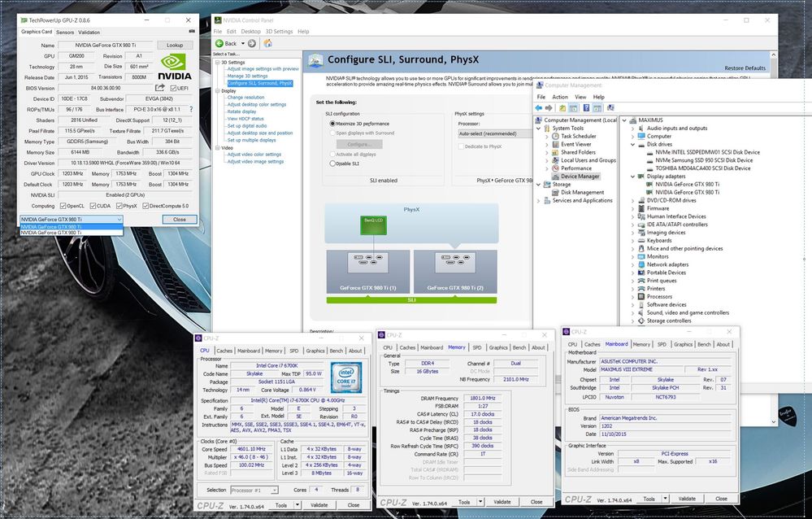This screenshot has width=812, height=519.
Task: Open the SPD tab in the CPU-Z Memory window
Action: coord(477,347)
